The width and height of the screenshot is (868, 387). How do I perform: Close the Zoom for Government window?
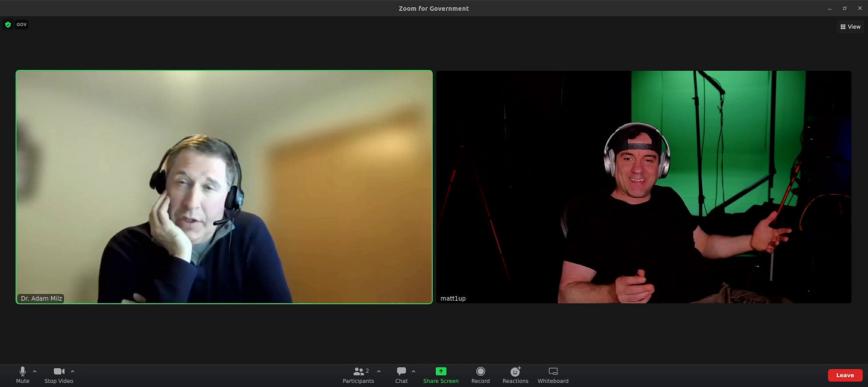pyautogui.click(x=860, y=8)
